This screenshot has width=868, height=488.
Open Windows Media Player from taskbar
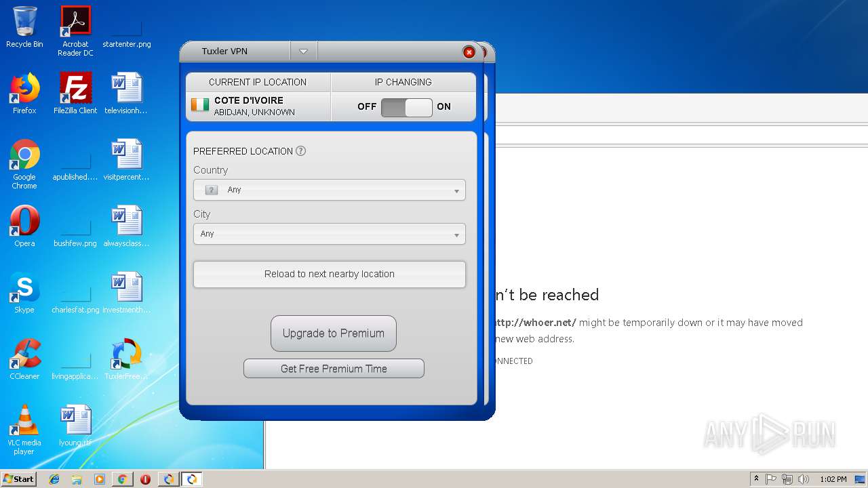pos(100,479)
